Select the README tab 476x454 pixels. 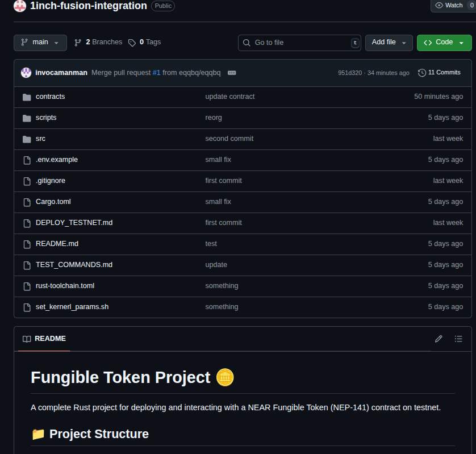point(44,339)
